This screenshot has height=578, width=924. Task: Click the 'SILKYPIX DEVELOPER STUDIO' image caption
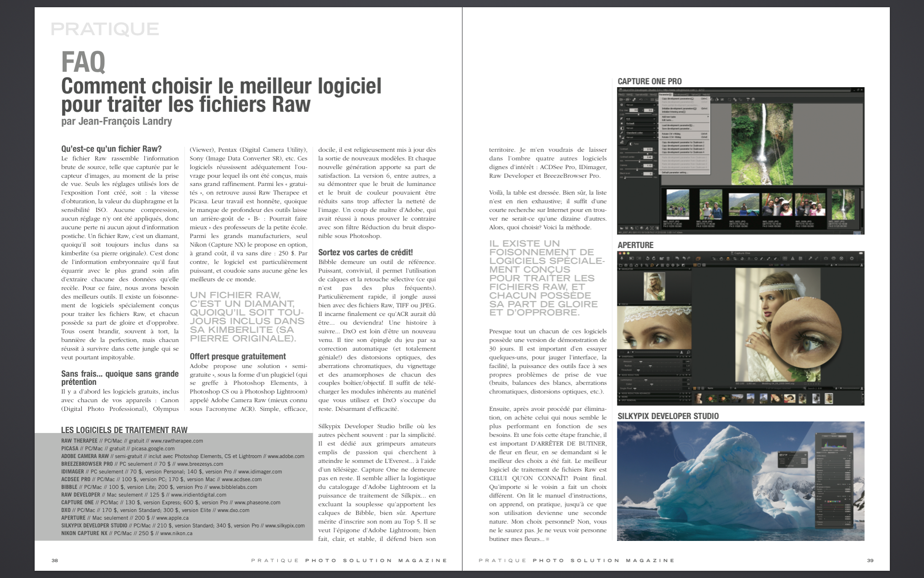(668, 416)
